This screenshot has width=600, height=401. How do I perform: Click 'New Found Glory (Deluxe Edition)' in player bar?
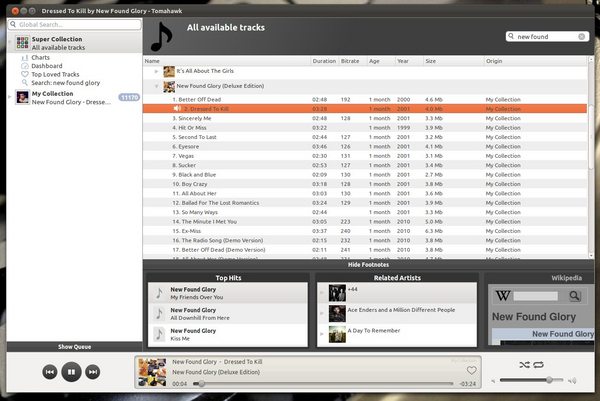pos(216,372)
